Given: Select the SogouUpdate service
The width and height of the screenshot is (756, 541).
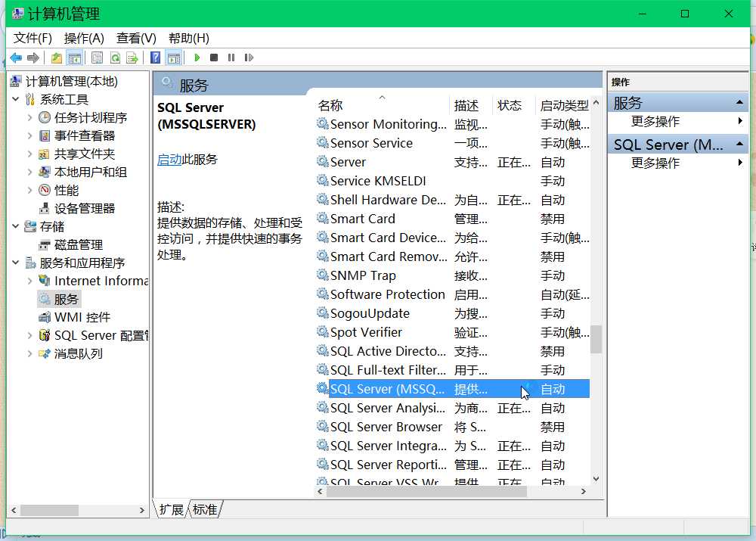Looking at the screenshot, I should point(452,313).
